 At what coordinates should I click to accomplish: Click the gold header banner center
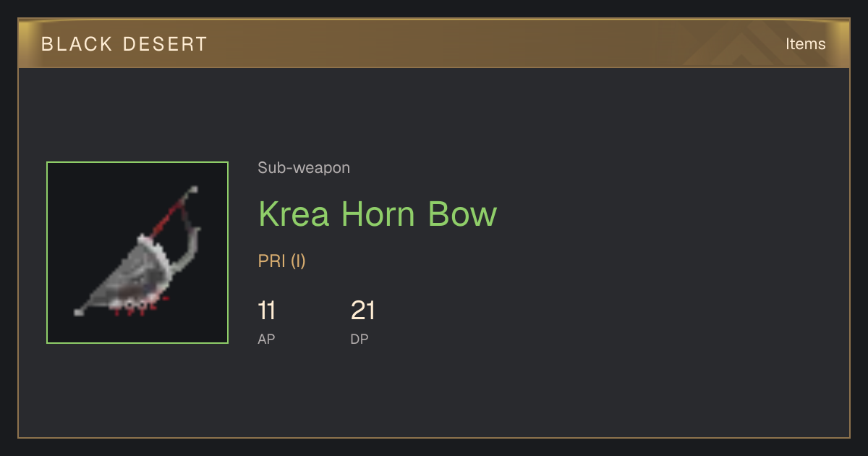[x=434, y=43]
